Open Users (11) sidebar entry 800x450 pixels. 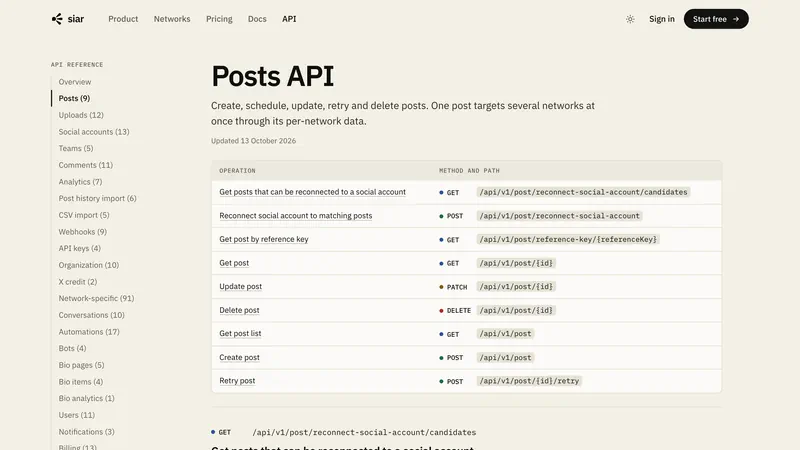pyautogui.click(x=77, y=415)
